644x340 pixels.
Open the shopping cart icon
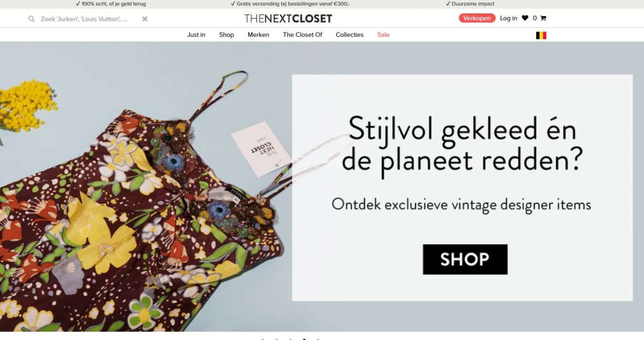(543, 18)
